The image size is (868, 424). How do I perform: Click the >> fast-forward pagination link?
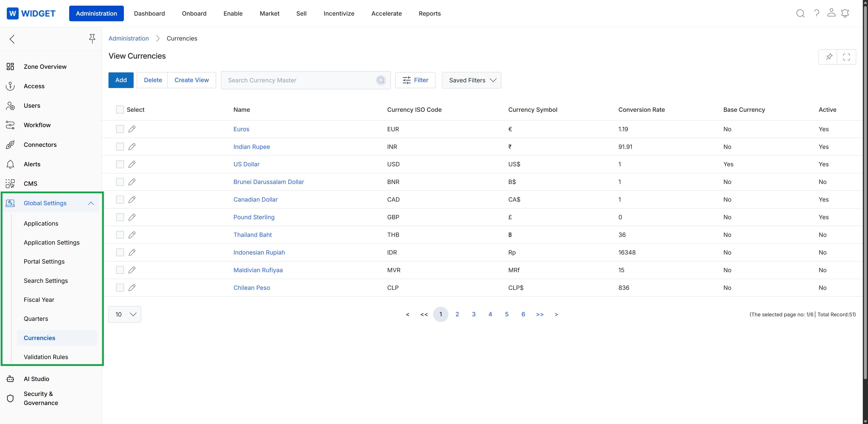point(540,314)
